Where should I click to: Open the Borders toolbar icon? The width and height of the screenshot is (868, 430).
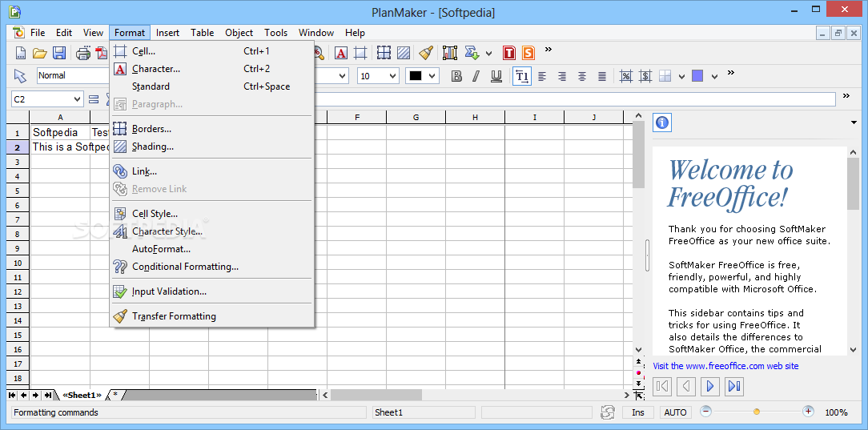coord(384,53)
